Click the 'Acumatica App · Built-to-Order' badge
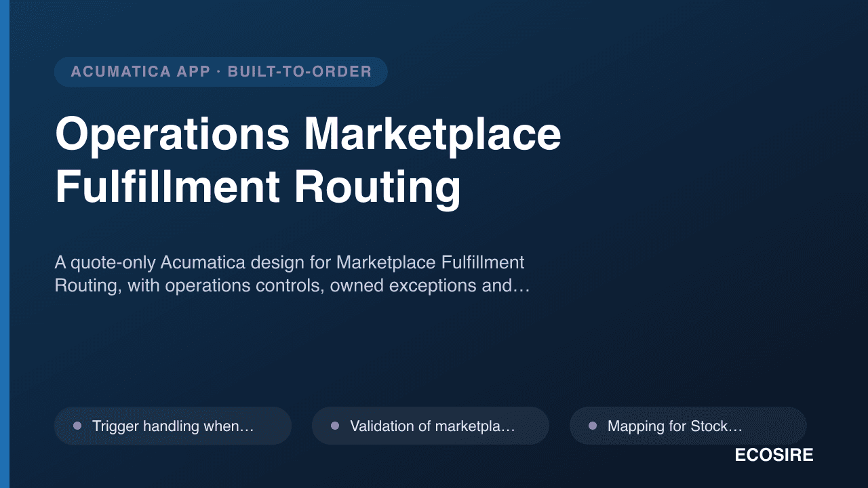 click(221, 72)
